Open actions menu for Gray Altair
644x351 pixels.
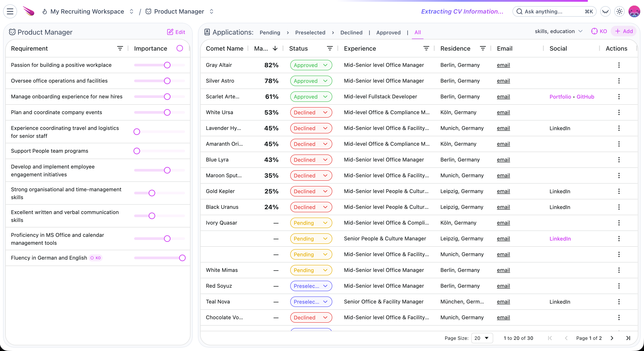click(x=619, y=65)
